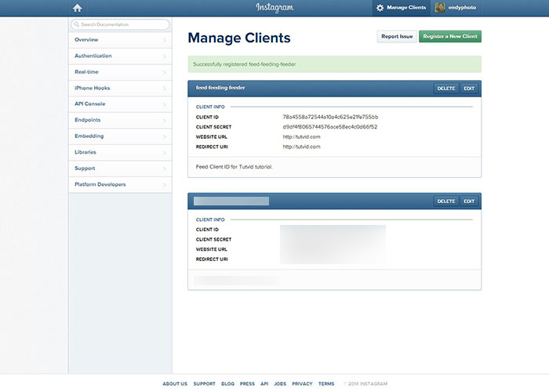The height and width of the screenshot is (392, 549).
Task: Expand the chevron beside Authentication
Action: click(x=165, y=56)
